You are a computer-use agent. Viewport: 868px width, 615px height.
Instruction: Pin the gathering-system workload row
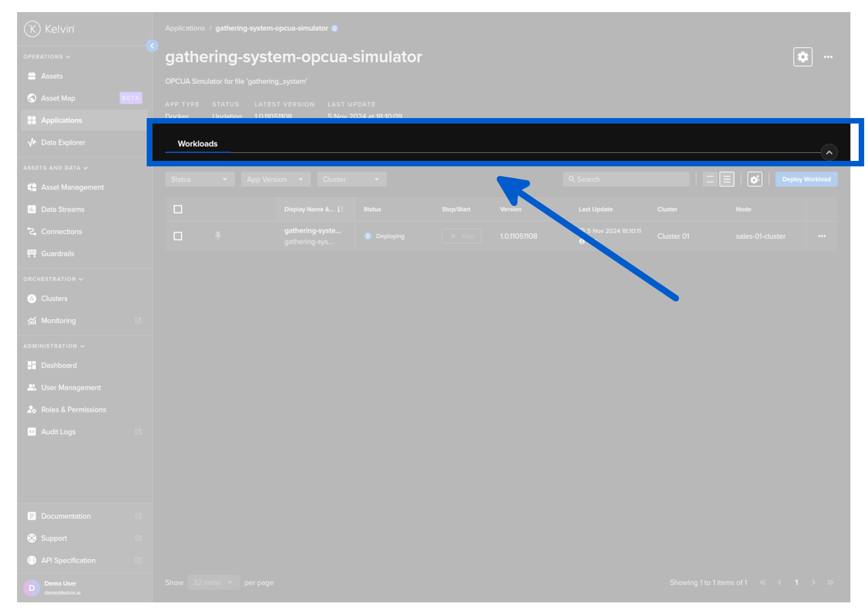(x=218, y=236)
